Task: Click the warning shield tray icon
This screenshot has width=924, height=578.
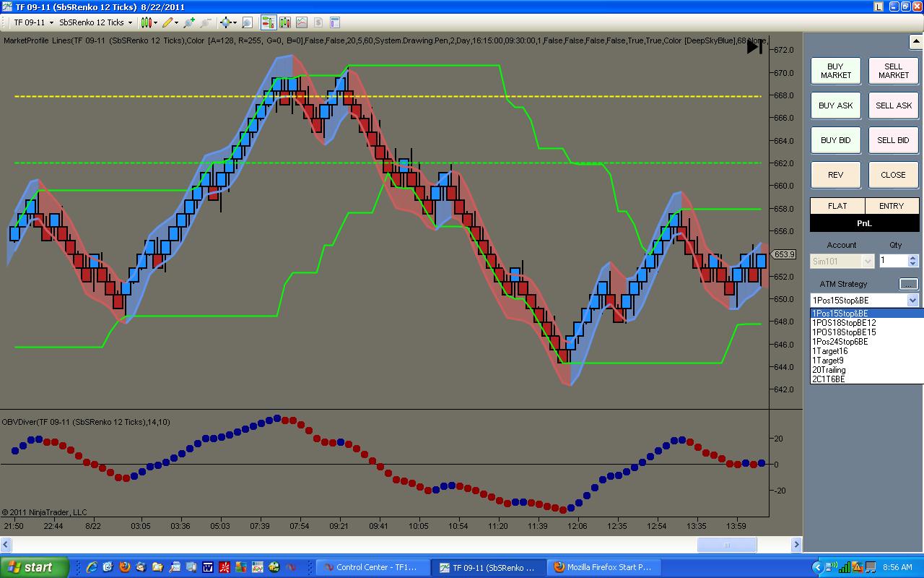Action: pyautogui.click(x=858, y=567)
